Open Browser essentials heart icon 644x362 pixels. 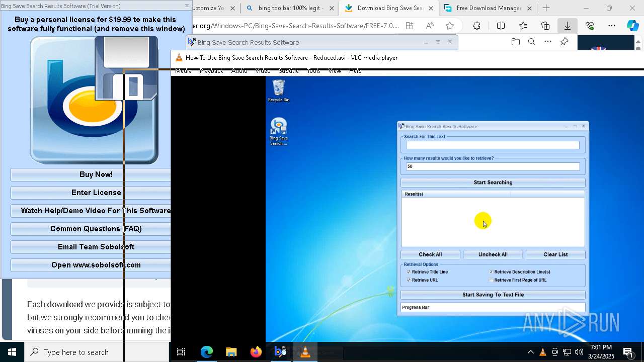tap(590, 26)
